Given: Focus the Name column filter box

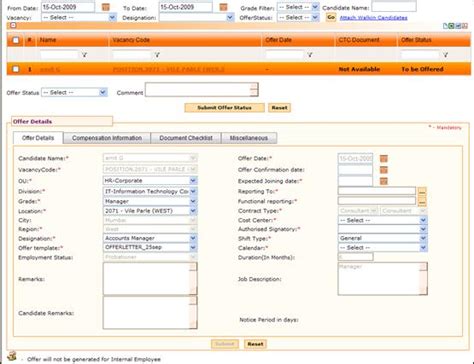Looking at the screenshot, I should point(59,55).
